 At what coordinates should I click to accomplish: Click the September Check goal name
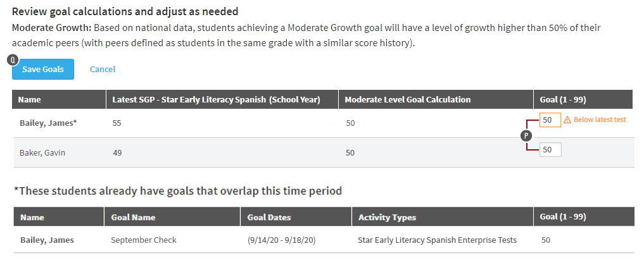tap(143, 240)
